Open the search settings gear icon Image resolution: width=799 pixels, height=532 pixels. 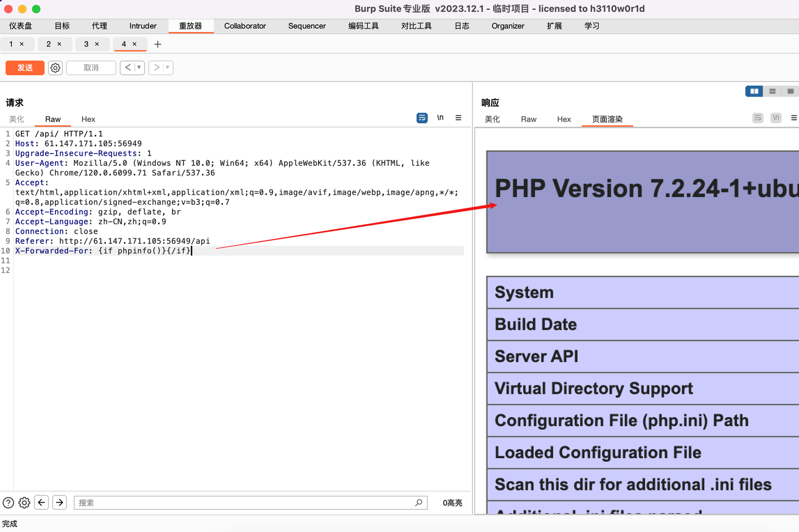(24, 503)
